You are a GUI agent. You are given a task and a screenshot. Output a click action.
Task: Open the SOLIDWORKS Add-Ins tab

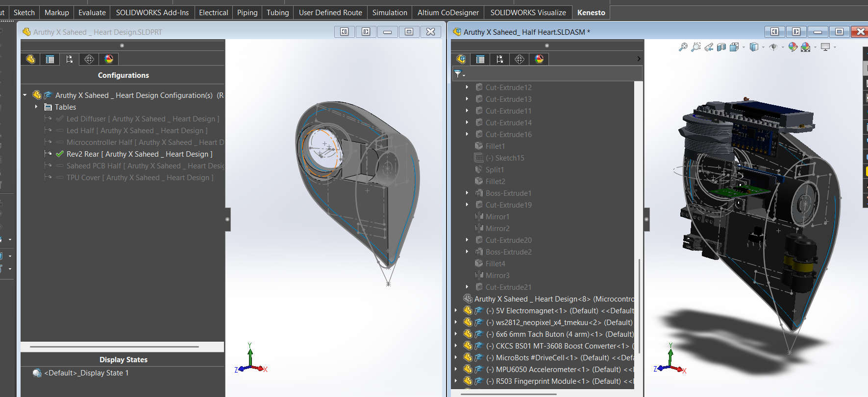152,13
